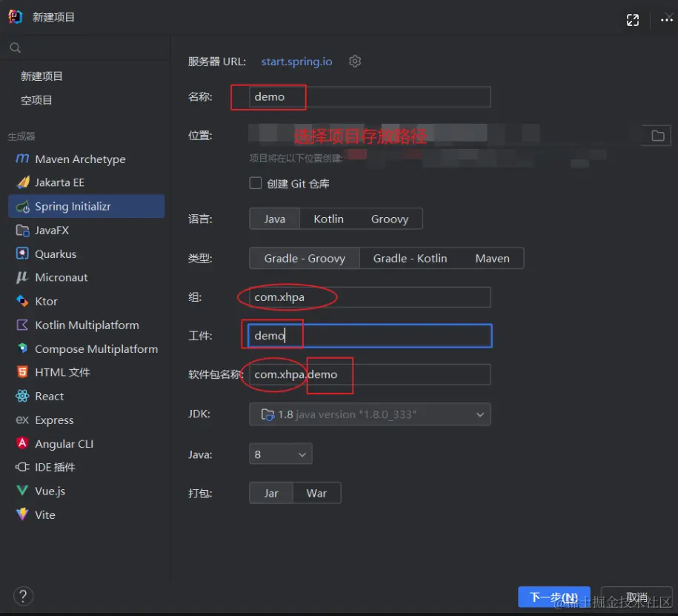Select IDE 插件 generator label
This screenshot has height=616, width=678.
[x=55, y=467]
